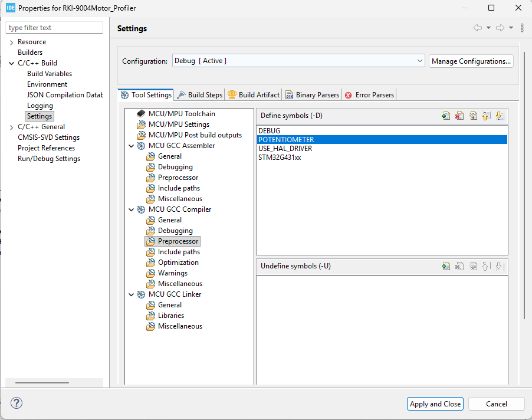The width and height of the screenshot is (532, 420).
Task: Select Environment in the left tree
Action: (x=47, y=84)
